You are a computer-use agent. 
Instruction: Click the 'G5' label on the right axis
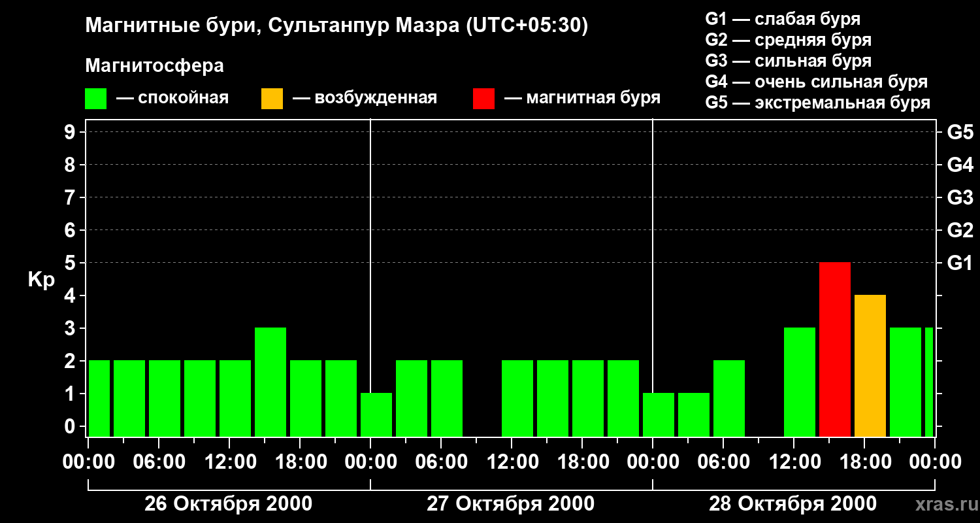(960, 133)
